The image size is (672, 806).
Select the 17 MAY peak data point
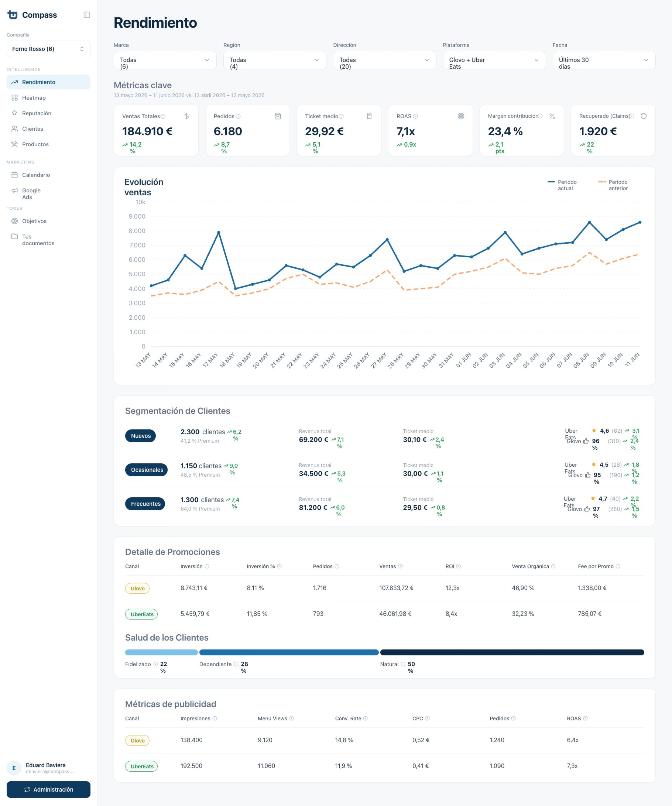point(219,233)
